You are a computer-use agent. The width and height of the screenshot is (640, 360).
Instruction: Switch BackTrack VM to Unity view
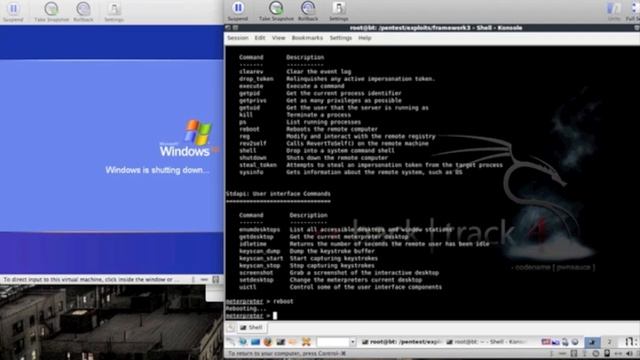pyautogui.click(x=613, y=11)
